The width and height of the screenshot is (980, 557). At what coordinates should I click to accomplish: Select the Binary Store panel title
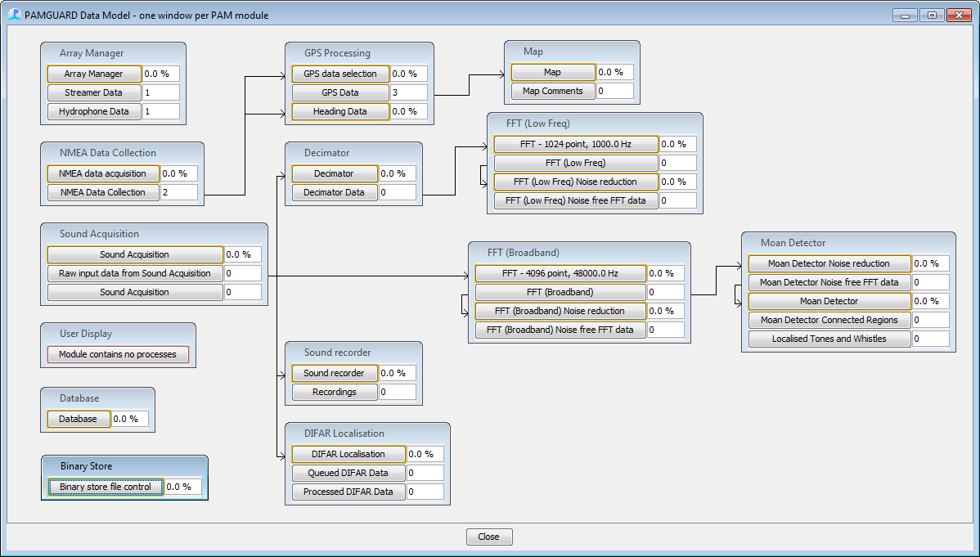click(x=86, y=466)
